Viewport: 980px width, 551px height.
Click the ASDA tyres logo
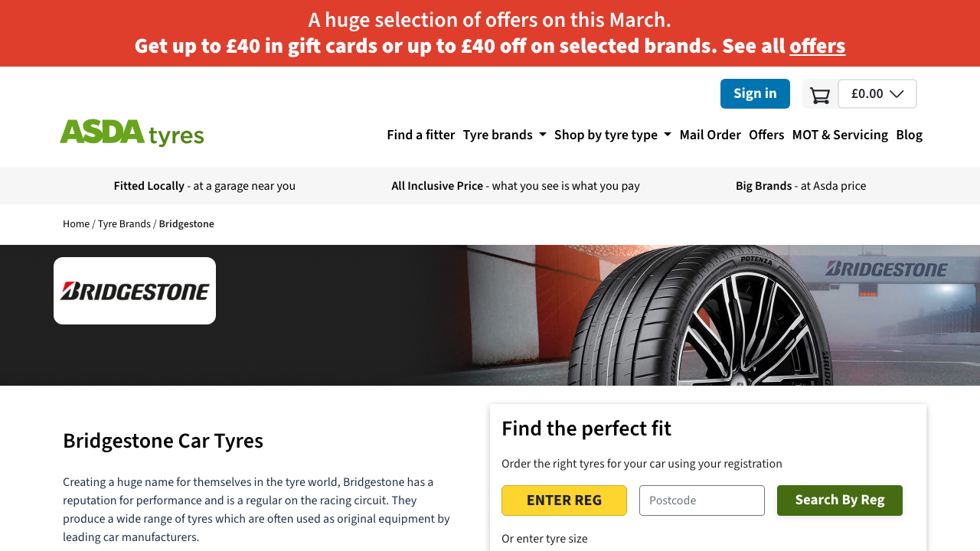(x=132, y=134)
